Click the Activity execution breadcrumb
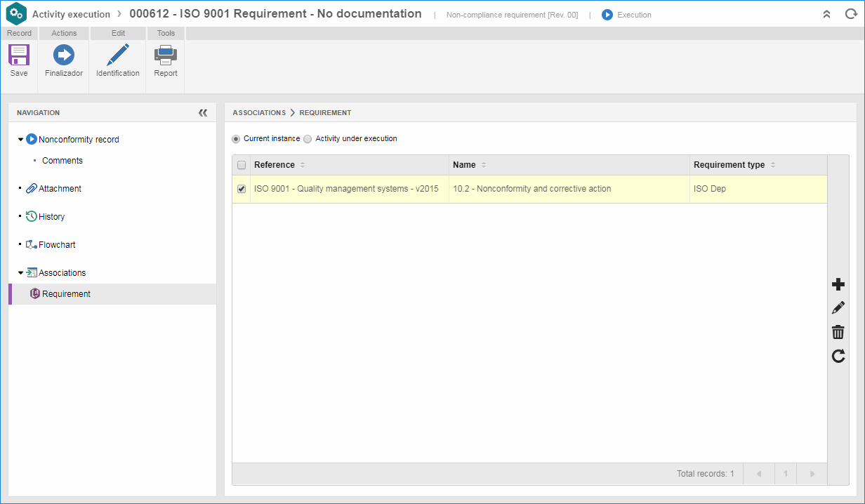The width and height of the screenshot is (865, 504). [x=71, y=14]
